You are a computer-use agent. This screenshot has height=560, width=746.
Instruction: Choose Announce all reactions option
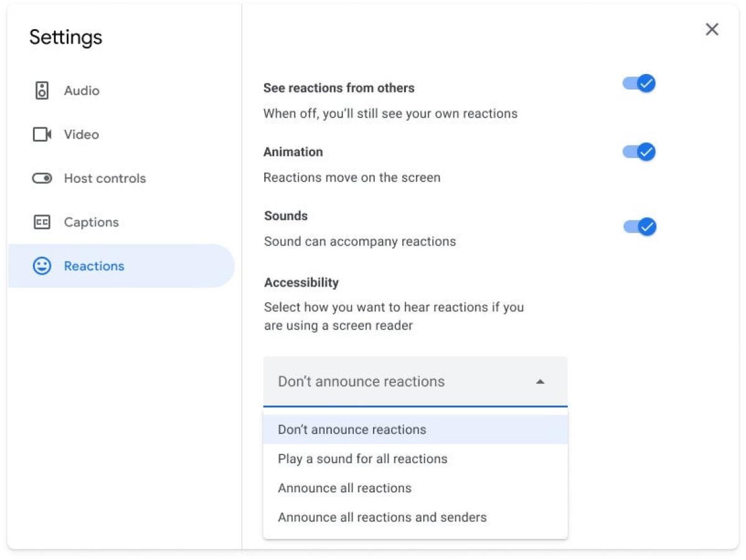[x=344, y=488]
